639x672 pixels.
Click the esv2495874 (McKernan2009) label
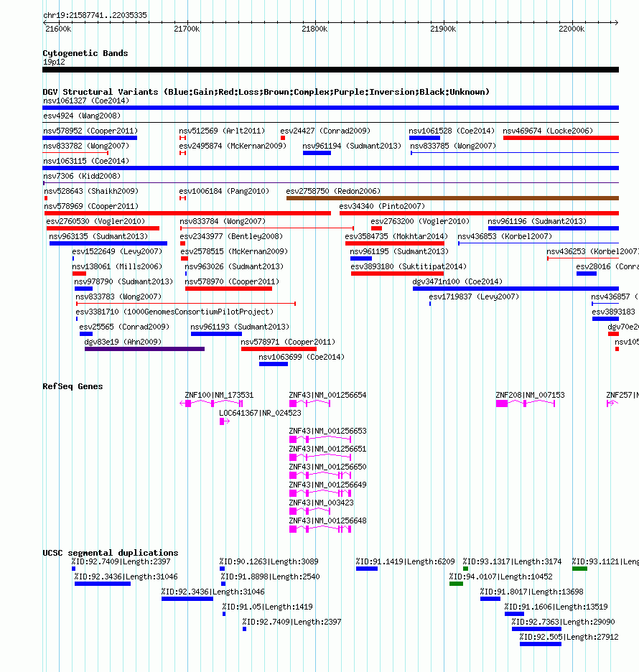tap(233, 146)
